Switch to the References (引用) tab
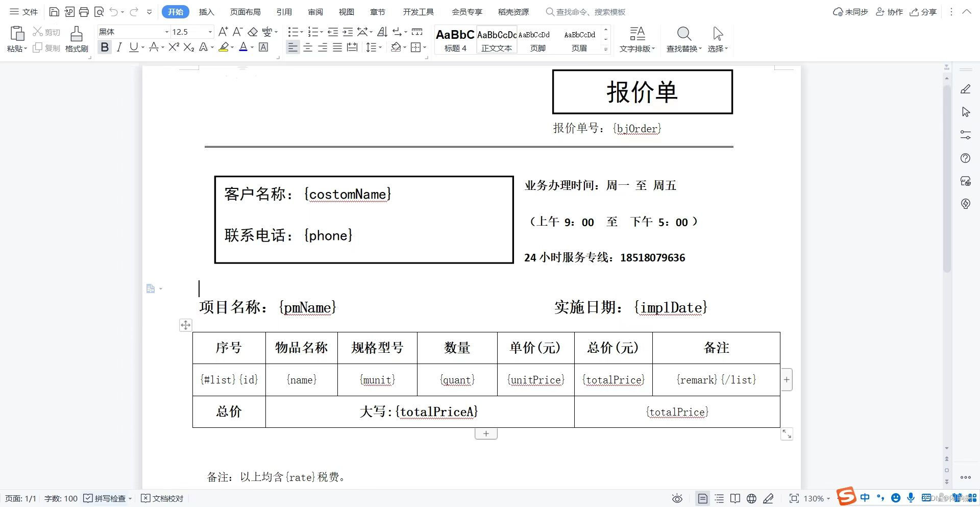 [x=284, y=12]
